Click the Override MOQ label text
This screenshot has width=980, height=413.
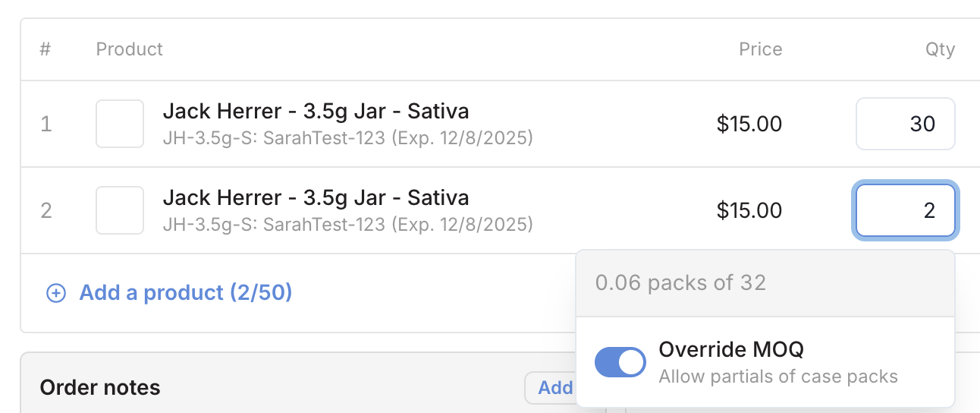pyautogui.click(x=731, y=350)
